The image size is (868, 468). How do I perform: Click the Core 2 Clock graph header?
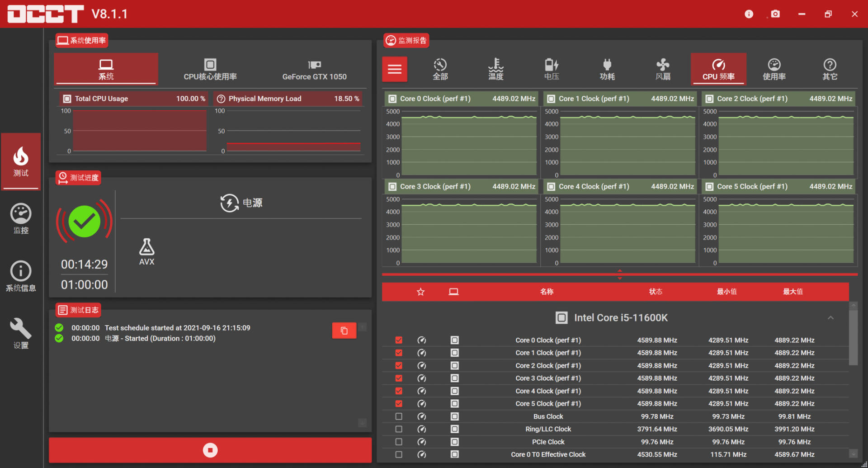coord(778,99)
